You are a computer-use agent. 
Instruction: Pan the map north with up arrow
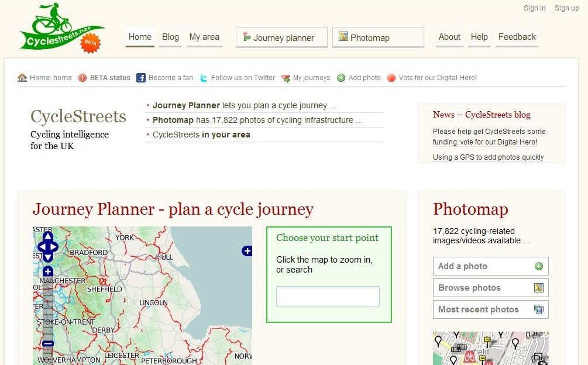pos(48,236)
